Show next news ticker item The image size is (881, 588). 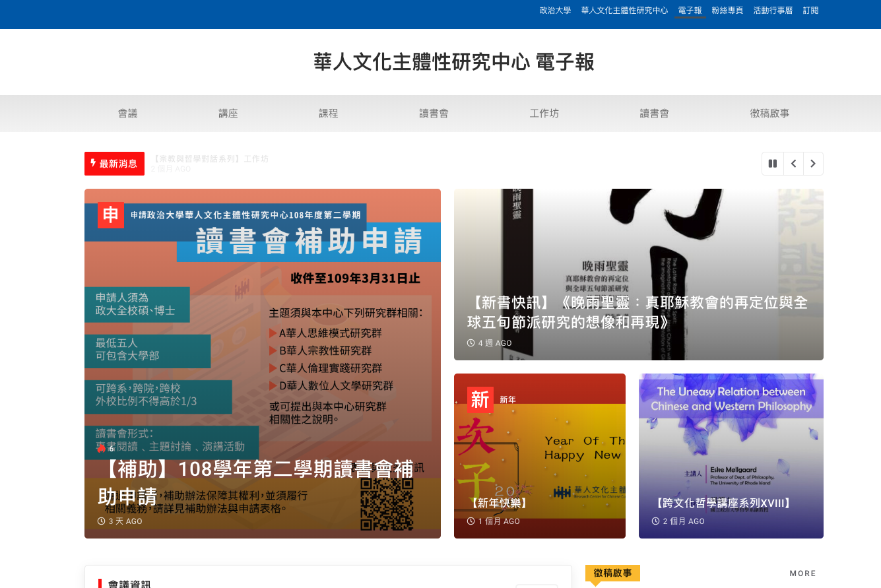(813, 164)
